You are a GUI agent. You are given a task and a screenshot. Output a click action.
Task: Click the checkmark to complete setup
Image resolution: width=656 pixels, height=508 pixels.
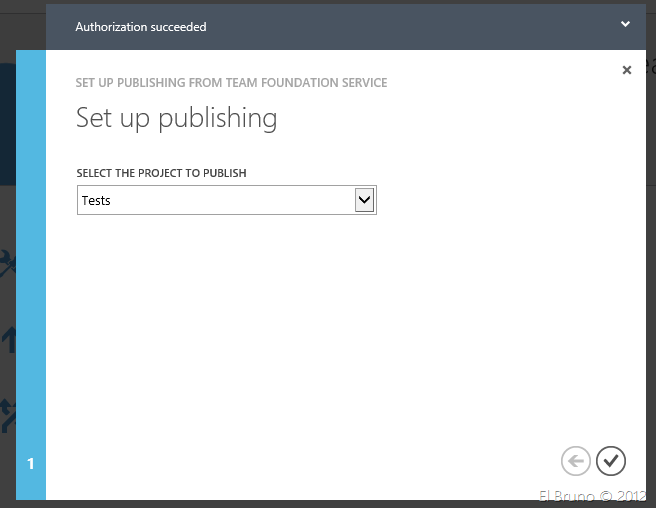[611, 460]
